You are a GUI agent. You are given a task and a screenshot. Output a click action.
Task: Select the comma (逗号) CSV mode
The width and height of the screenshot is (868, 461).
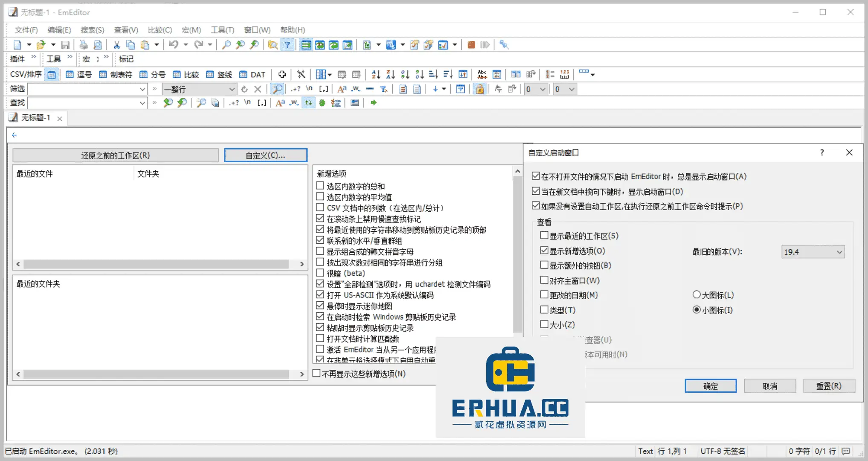coord(79,75)
